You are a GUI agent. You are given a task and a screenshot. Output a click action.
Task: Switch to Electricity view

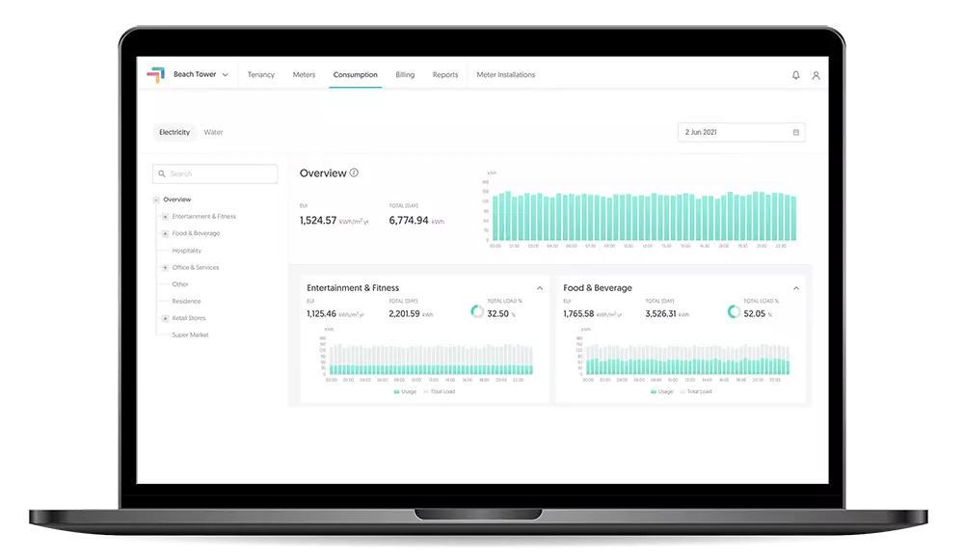click(174, 132)
